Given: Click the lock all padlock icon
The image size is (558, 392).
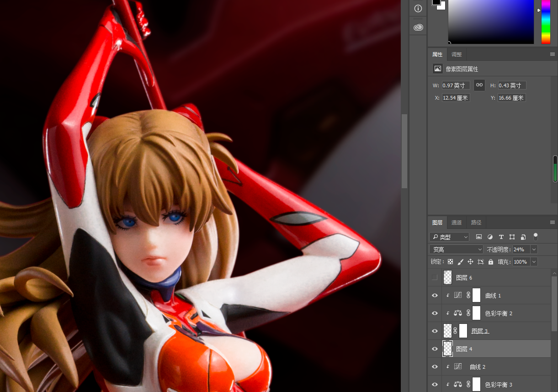Looking at the screenshot, I should (x=491, y=262).
